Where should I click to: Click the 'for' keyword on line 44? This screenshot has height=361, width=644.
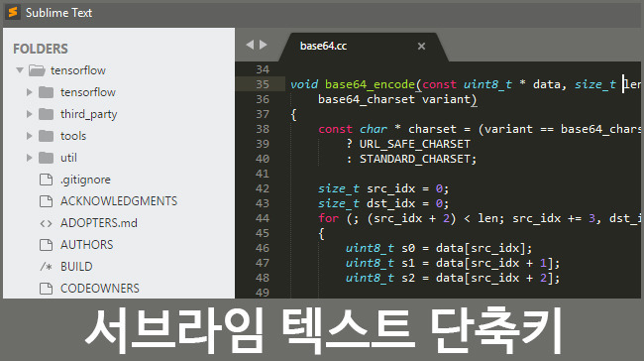(329, 218)
